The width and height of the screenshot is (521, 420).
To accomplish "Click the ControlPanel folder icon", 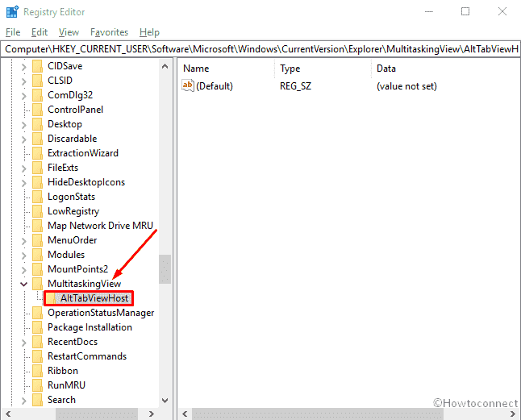I will 38,110.
